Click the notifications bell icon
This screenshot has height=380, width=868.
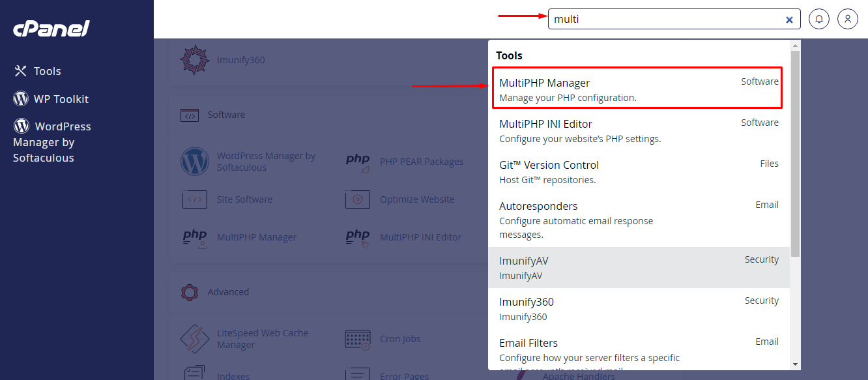(x=819, y=20)
